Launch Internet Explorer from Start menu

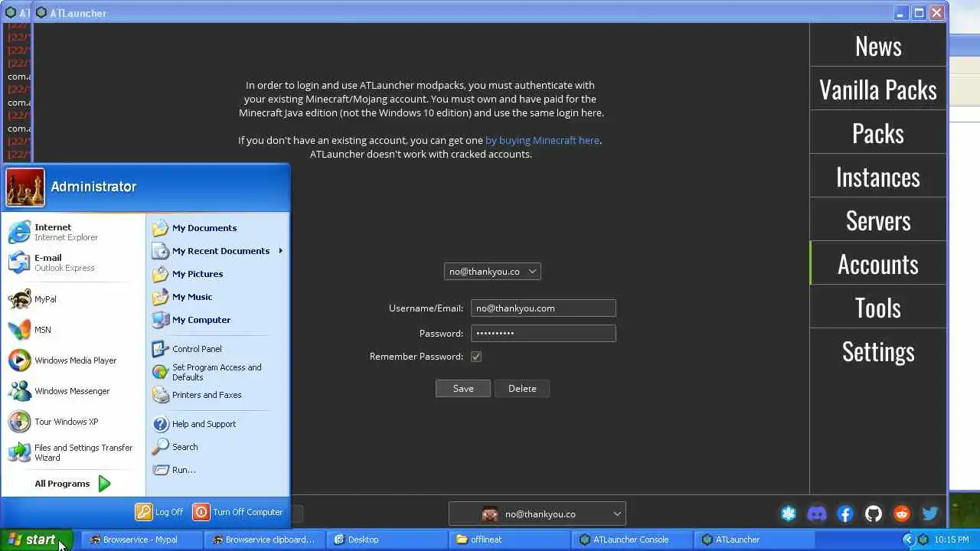tap(73, 232)
